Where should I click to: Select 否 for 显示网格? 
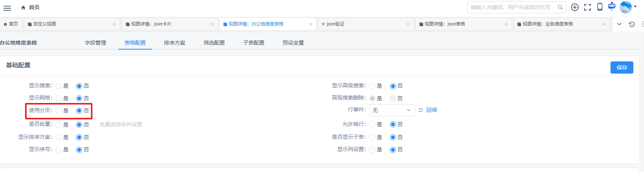pyautogui.click(x=79, y=98)
